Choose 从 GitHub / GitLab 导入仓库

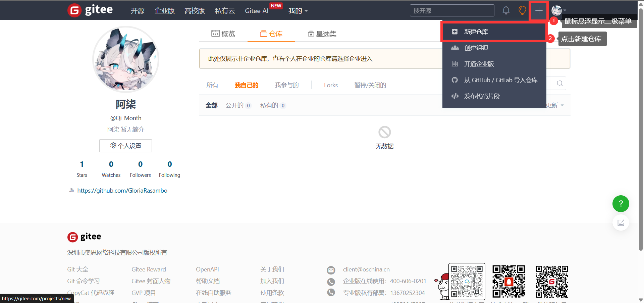tap(494, 80)
